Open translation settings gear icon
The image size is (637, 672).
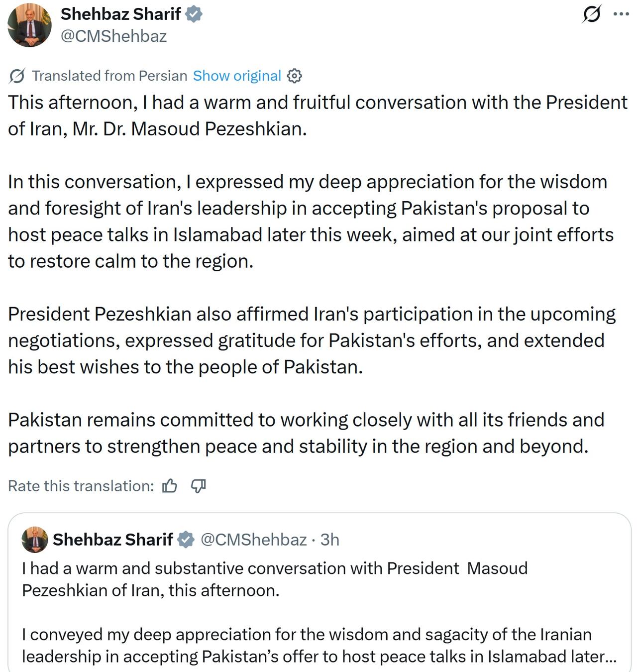pyautogui.click(x=295, y=76)
